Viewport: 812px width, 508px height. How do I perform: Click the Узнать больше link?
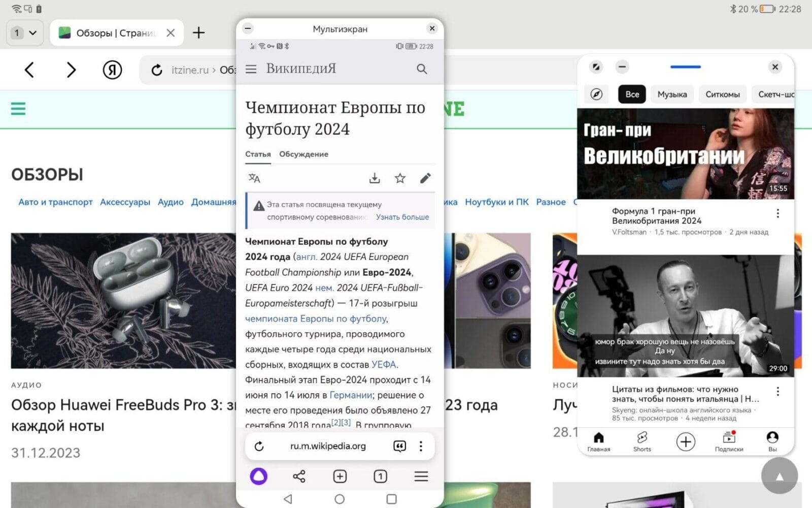[x=402, y=217]
